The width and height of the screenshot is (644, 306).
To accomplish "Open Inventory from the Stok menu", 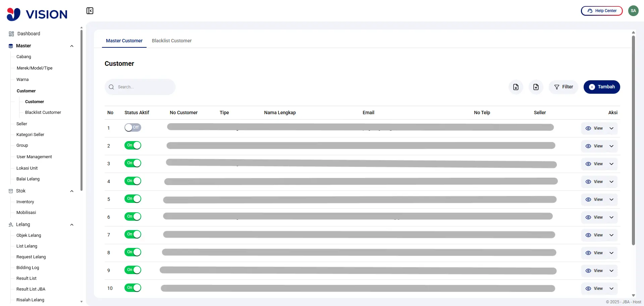I will (x=25, y=202).
